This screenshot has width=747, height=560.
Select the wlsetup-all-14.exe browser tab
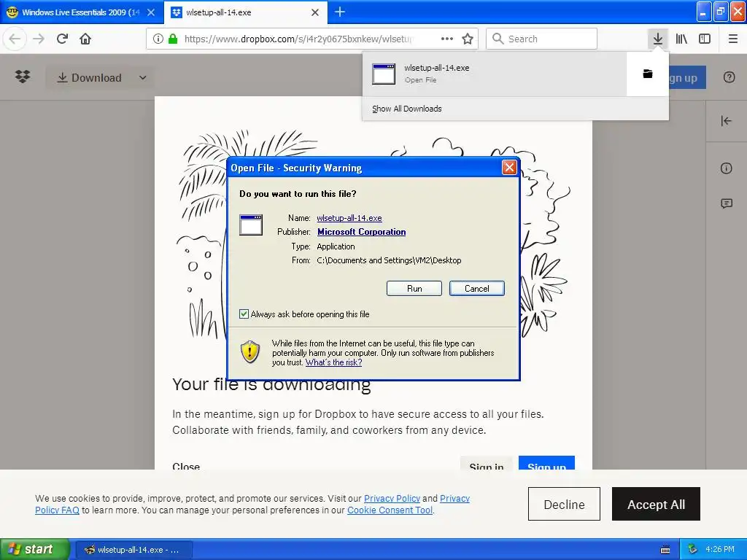[x=246, y=12]
